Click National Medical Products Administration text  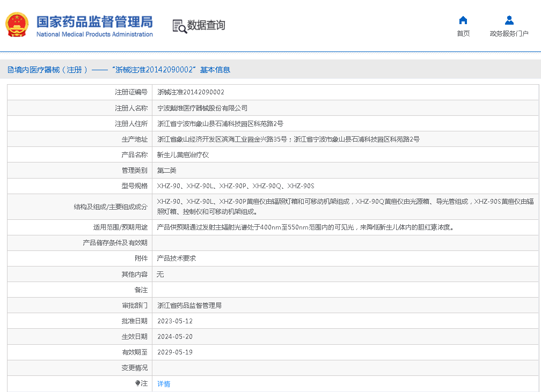click(94, 34)
